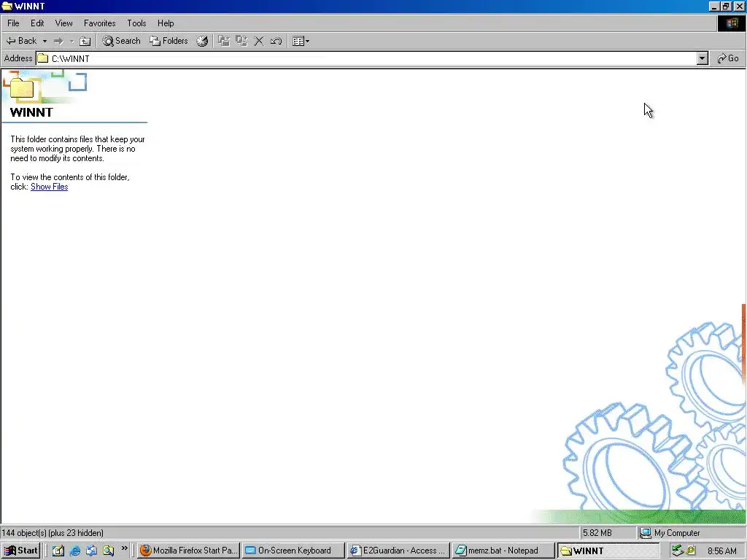Open the Back history dropdown arrow
Image resolution: width=747 pixels, height=560 pixels.
coord(44,41)
